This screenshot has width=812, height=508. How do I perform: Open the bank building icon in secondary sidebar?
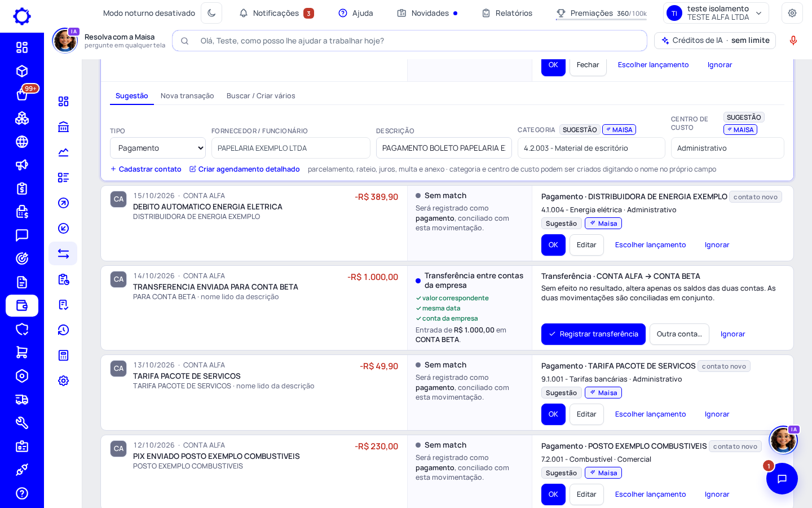click(63, 127)
